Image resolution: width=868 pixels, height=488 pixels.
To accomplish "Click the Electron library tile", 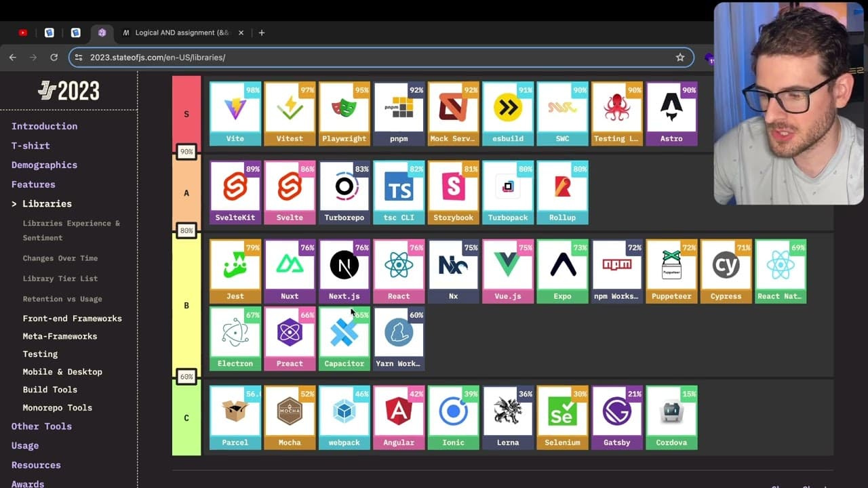I will click(235, 339).
